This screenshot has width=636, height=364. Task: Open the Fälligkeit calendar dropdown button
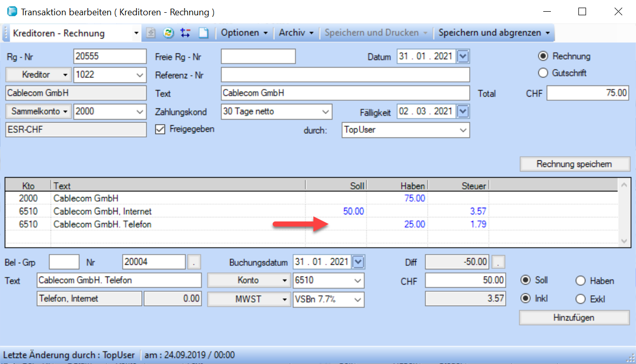[463, 111]
